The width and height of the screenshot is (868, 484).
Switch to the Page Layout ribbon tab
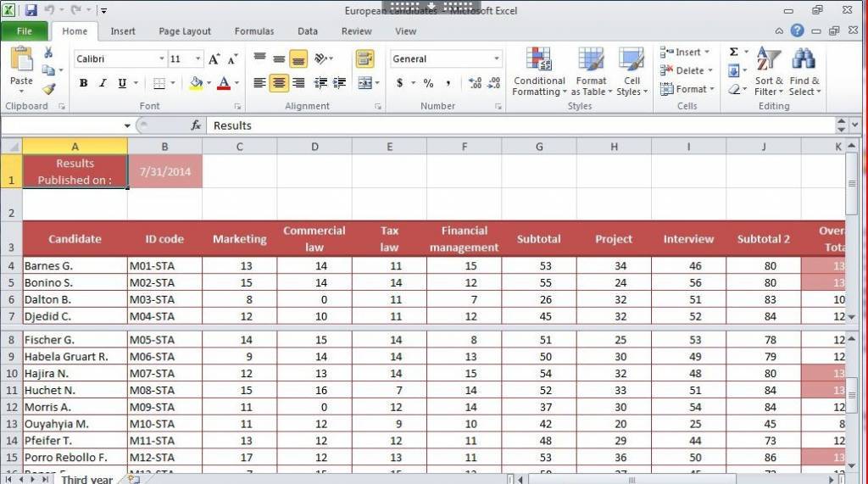pos(185,31)
